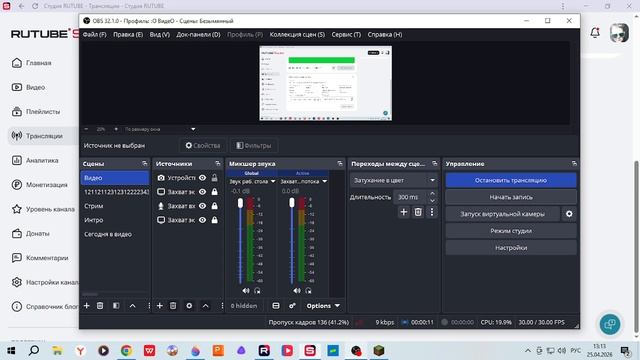
Task: Open scene filters icon in the Scenes panel
Action: pos(116,306)
